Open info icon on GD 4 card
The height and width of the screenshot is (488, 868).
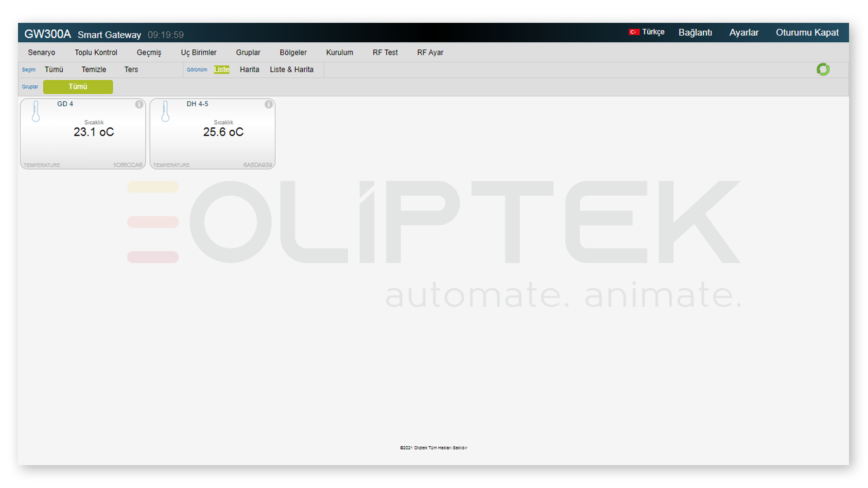pyautogui.click(x=139, y=105)
